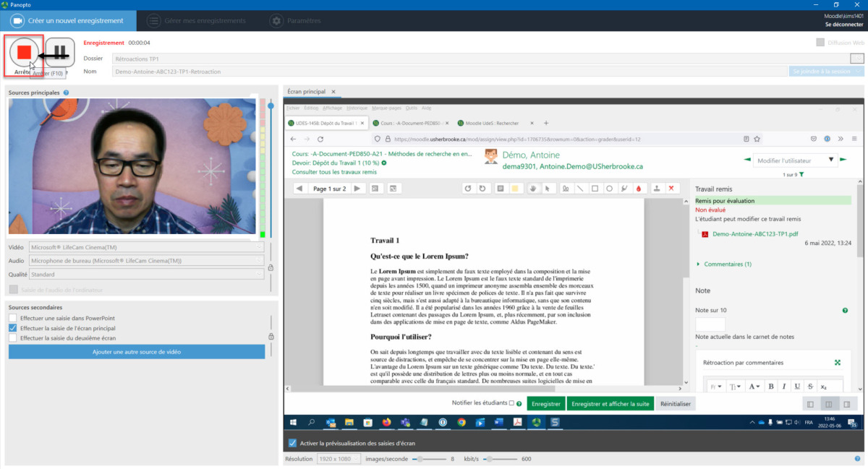
Task: Toggle screen capture preview checkbox
Action: [292, 443]
